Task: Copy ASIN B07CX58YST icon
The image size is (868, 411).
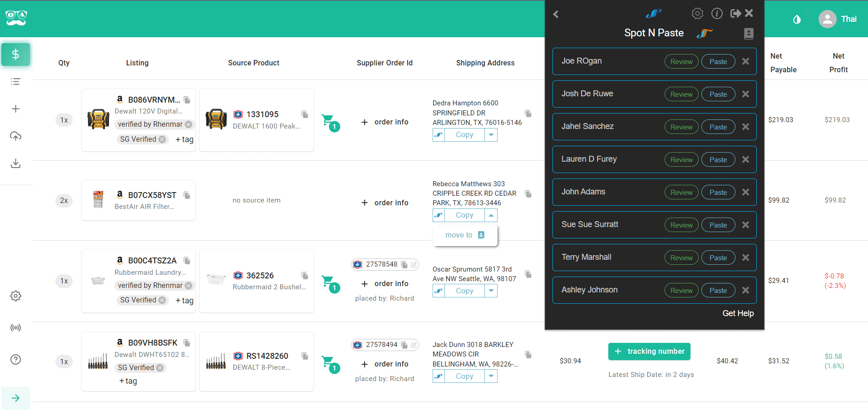Action: pos(187,195)
